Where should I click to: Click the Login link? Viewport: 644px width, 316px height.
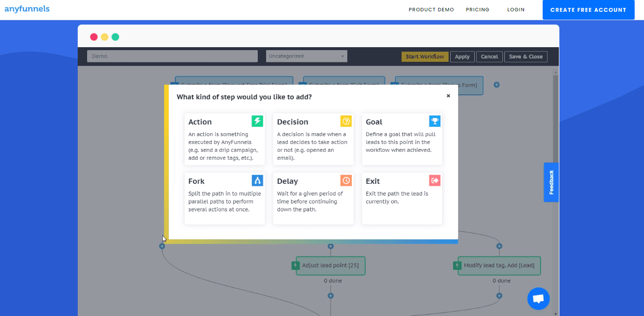(x=516, y=10)
